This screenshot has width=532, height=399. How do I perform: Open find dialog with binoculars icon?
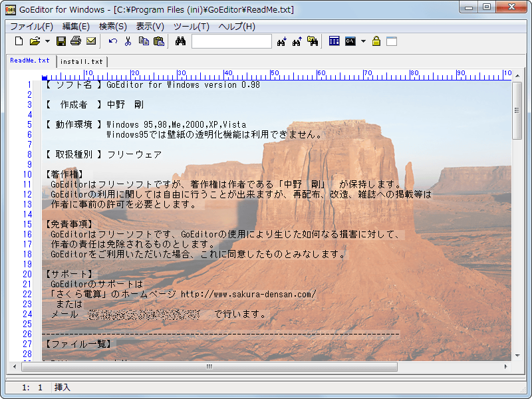180,41
